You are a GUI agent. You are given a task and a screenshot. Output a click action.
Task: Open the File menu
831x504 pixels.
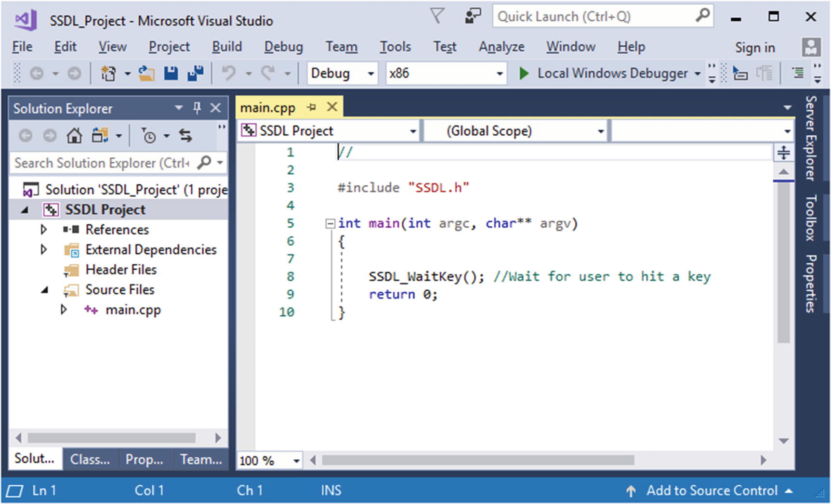[x=22, y=47]
